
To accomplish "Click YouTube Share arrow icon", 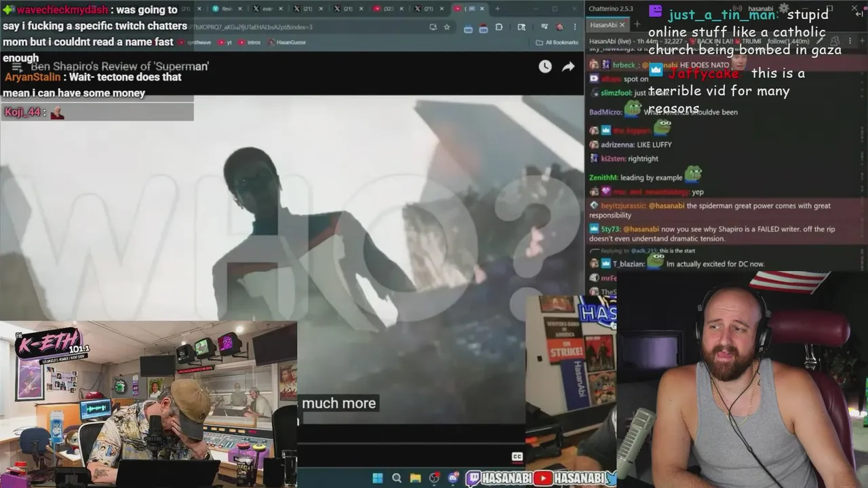I will [x=568, y=66].
